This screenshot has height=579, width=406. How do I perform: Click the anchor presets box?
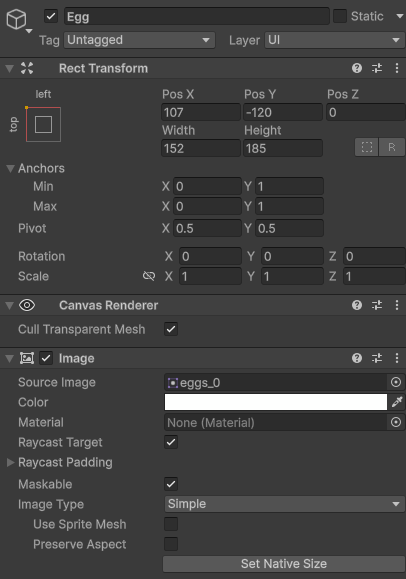[x=43, y=124]
